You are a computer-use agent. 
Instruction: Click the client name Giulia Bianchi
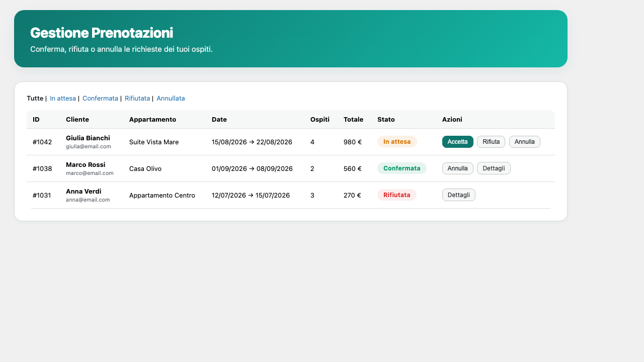[x=88, y=138]
